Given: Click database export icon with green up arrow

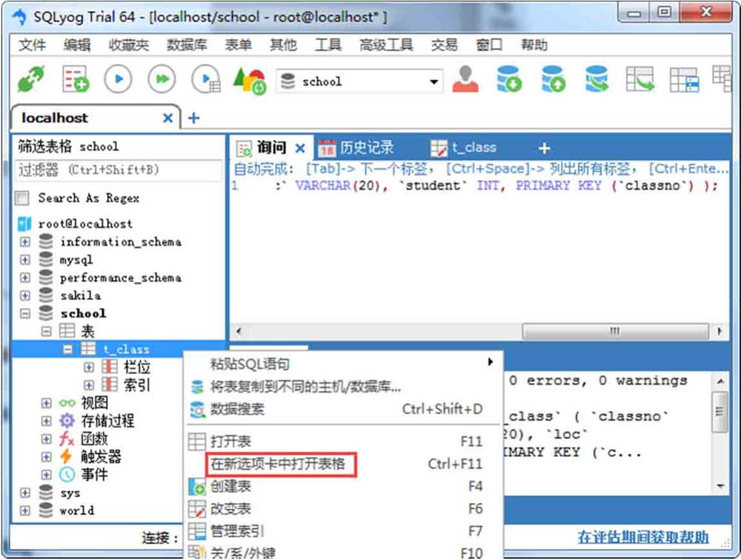Looking at the screenshot, I should pos(554,79).
